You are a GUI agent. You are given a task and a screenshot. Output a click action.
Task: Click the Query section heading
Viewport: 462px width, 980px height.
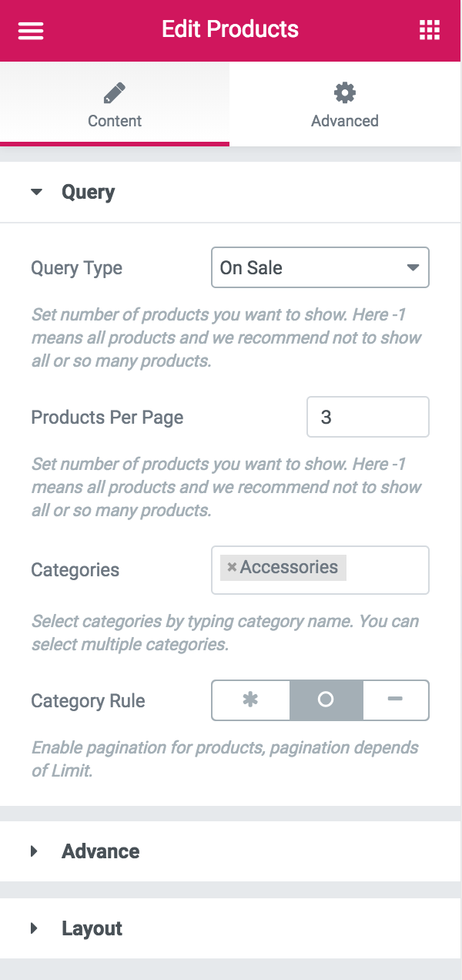coord(88,192)
